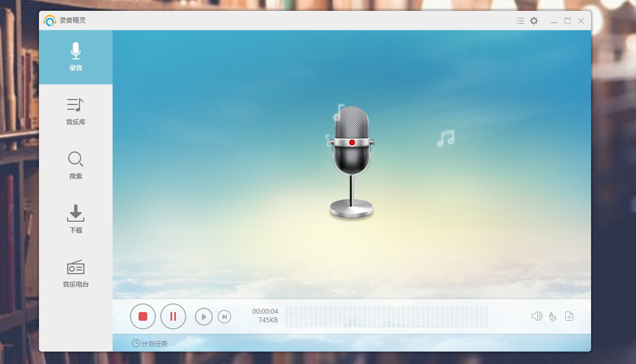Open settings gear in title bar

pyautogui.click(x=534, y=21)
